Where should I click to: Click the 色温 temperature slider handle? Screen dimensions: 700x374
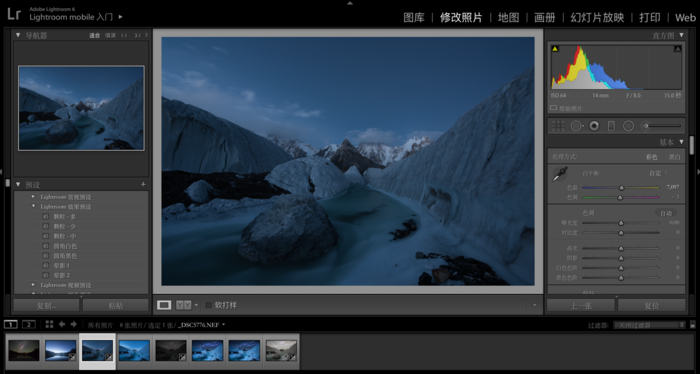click(x=621, y=187)
